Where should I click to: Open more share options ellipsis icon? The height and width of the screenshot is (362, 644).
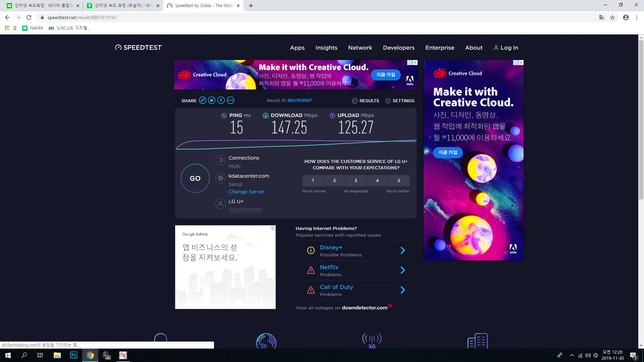230,100
